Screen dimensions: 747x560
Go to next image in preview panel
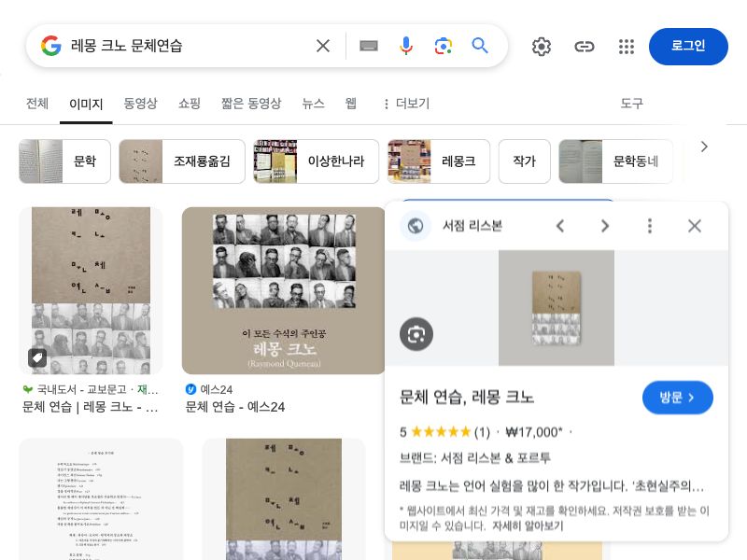click(x=605, y=226)
